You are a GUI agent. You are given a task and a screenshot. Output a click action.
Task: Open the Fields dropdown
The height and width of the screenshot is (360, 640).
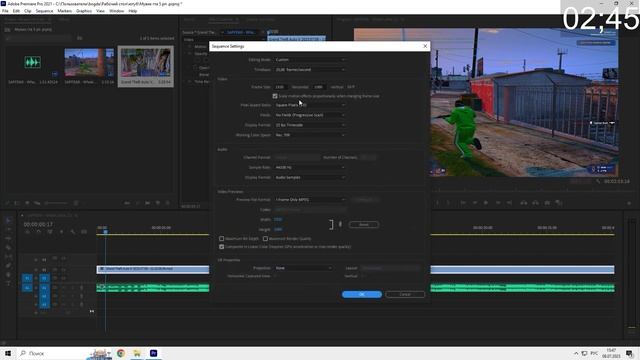310,115
